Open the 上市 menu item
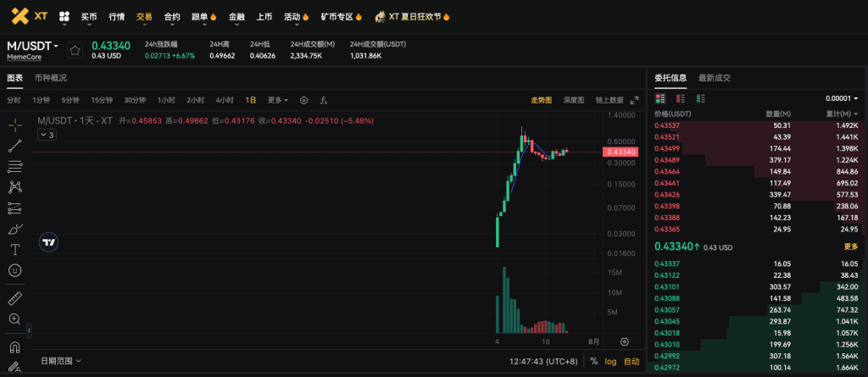868x377 pixels. pos(264,17)
